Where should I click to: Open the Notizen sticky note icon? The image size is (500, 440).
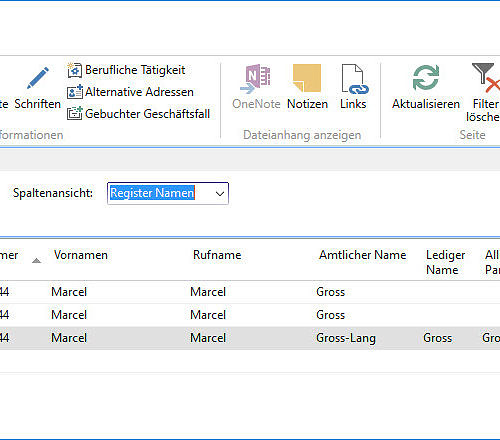coord(307,78)
